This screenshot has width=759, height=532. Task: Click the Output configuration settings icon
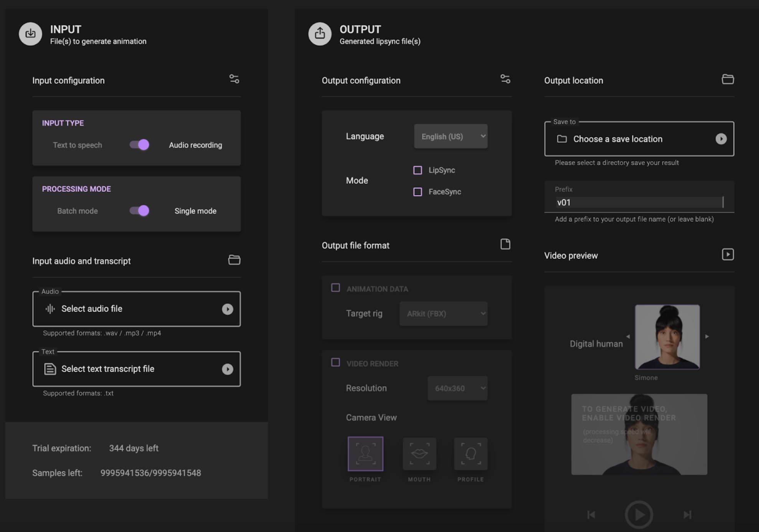click(x=506, y=79)
